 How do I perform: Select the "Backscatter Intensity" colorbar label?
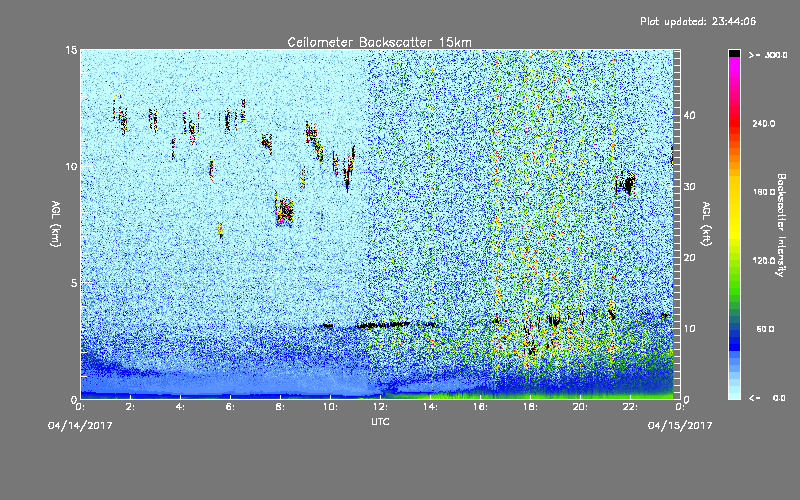coord(781,225)
